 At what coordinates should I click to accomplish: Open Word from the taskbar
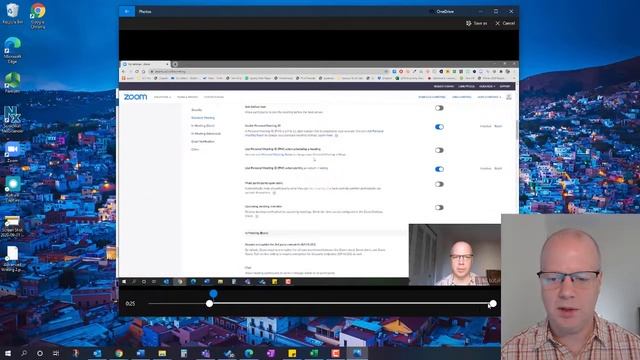tap(140, 353)
